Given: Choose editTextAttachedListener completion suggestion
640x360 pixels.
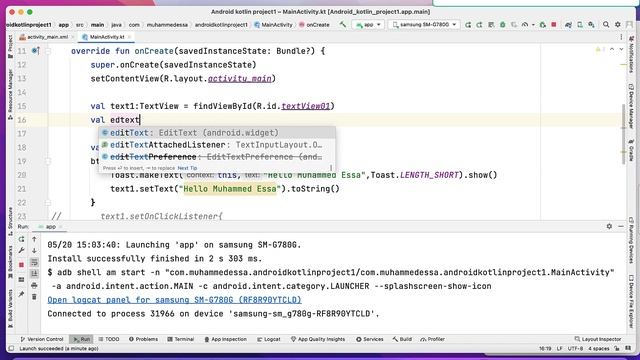Looking at the screenshot, I should 217,145.
